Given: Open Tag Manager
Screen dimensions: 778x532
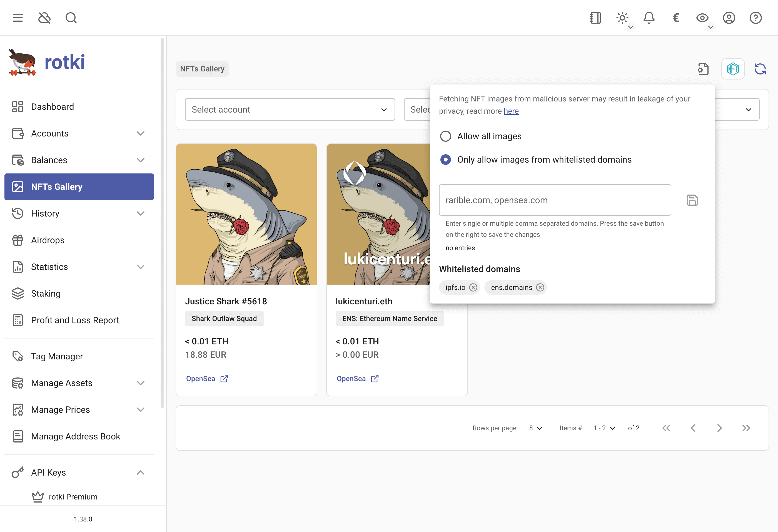Looking at the screenshot, I should click(79, 356).
